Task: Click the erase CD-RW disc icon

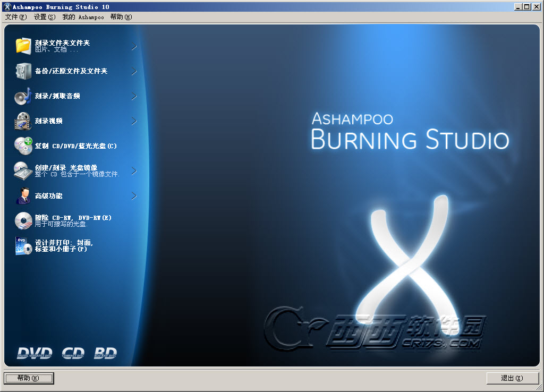Action: (23, 220)
